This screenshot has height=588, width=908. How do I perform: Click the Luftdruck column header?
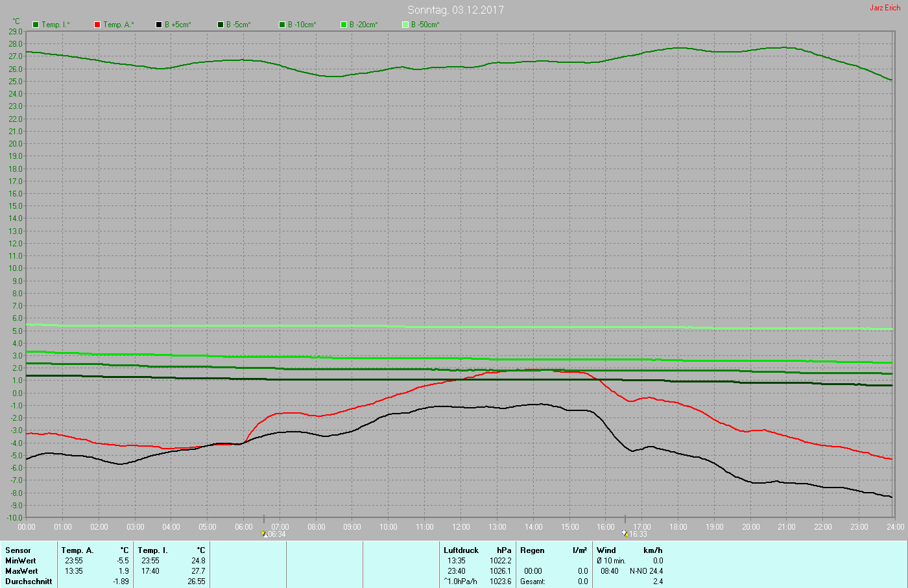[x=460, y=550]
